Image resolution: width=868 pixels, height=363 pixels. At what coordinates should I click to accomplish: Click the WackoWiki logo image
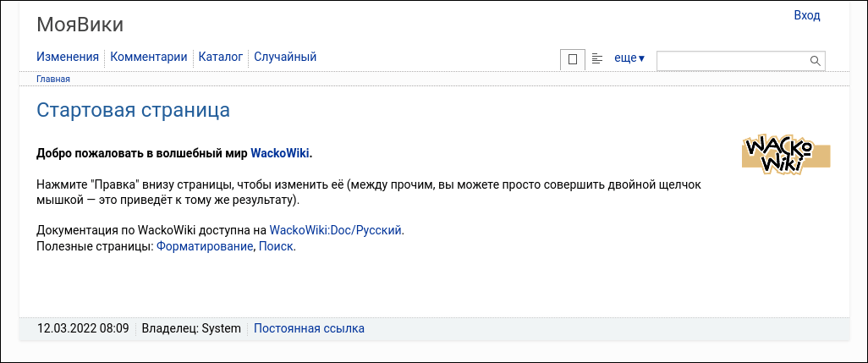(x=786, y=154)
